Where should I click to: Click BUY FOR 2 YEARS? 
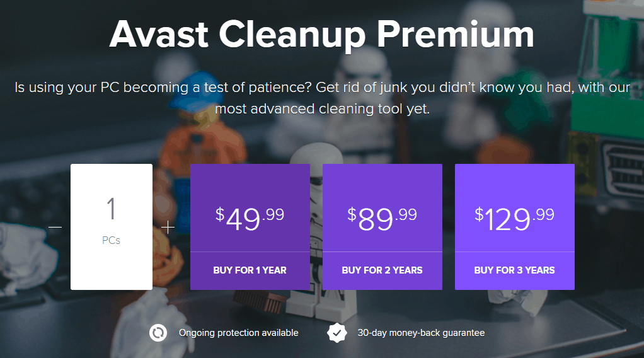pos(382,270)
